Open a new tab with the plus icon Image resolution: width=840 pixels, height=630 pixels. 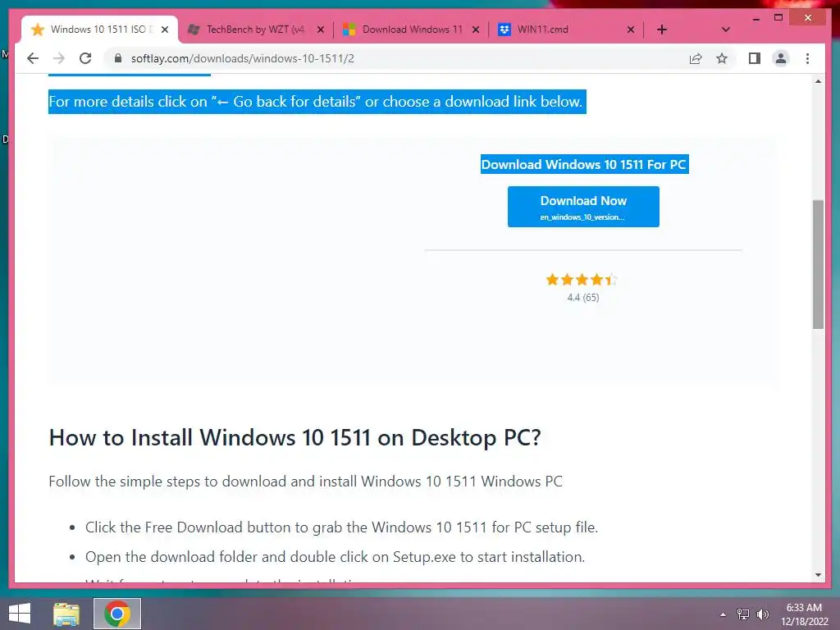click(662, 30)
